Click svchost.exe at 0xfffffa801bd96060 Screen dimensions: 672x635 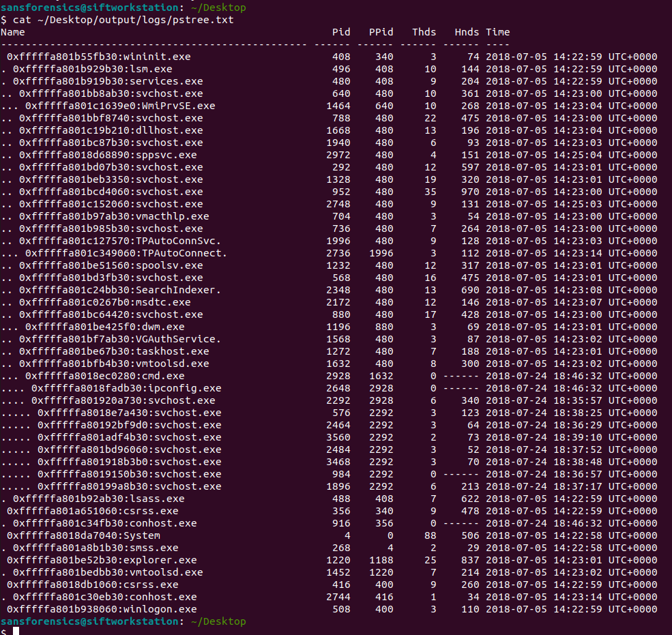[x=130, y=450]
